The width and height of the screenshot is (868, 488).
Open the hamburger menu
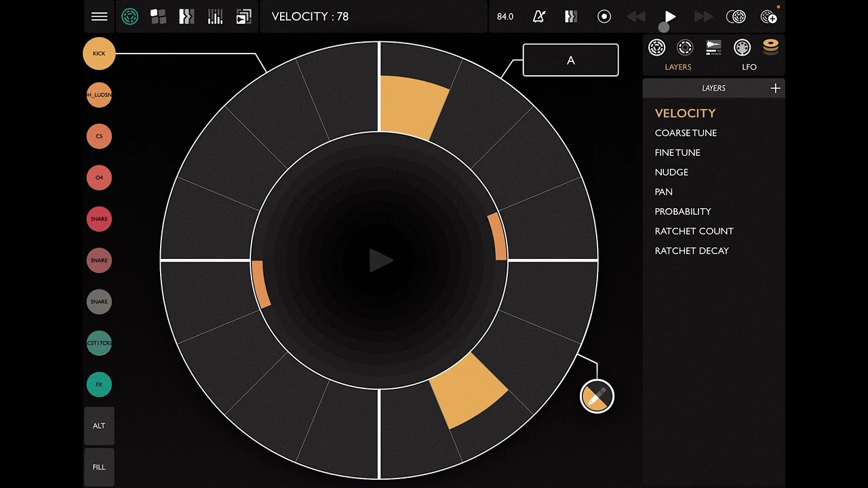click(99, 16)
